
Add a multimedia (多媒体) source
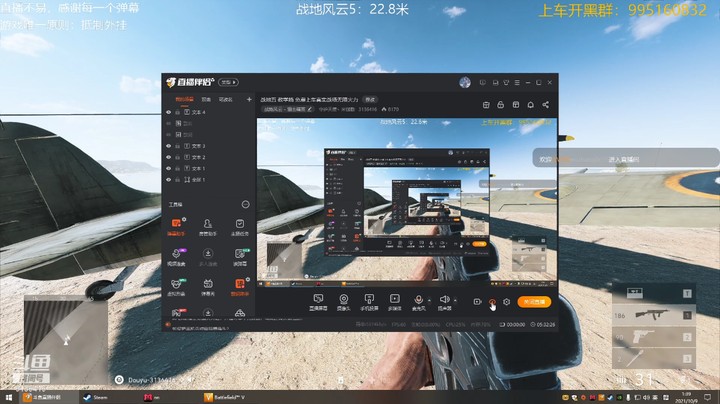pos(394,303)
